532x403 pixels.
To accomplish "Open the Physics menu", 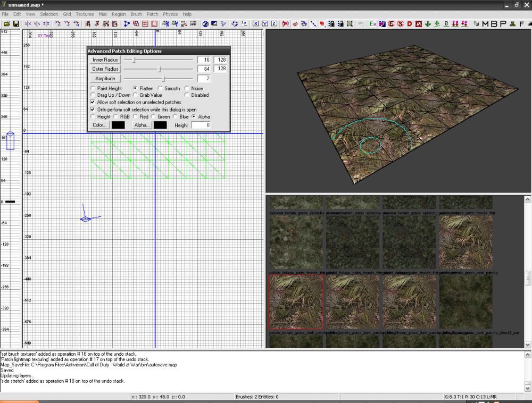I will point(170,14).
